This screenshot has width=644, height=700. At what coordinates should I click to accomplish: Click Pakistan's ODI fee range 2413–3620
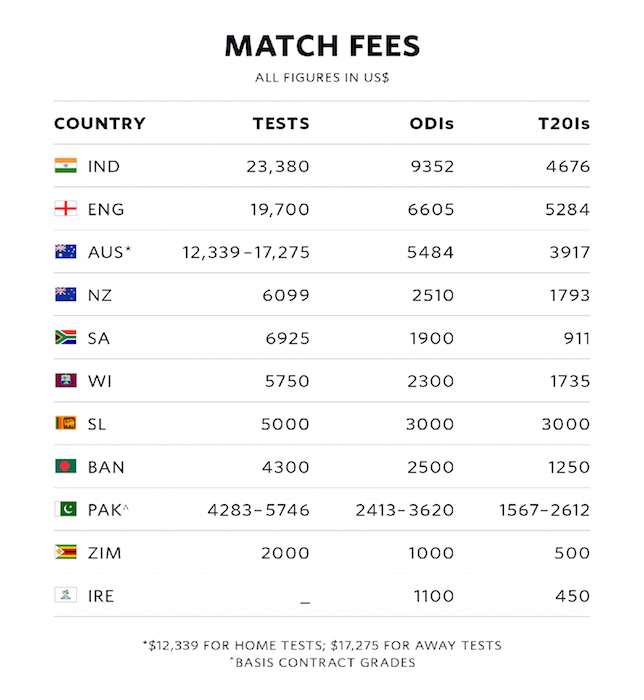[x=405, y=510]
